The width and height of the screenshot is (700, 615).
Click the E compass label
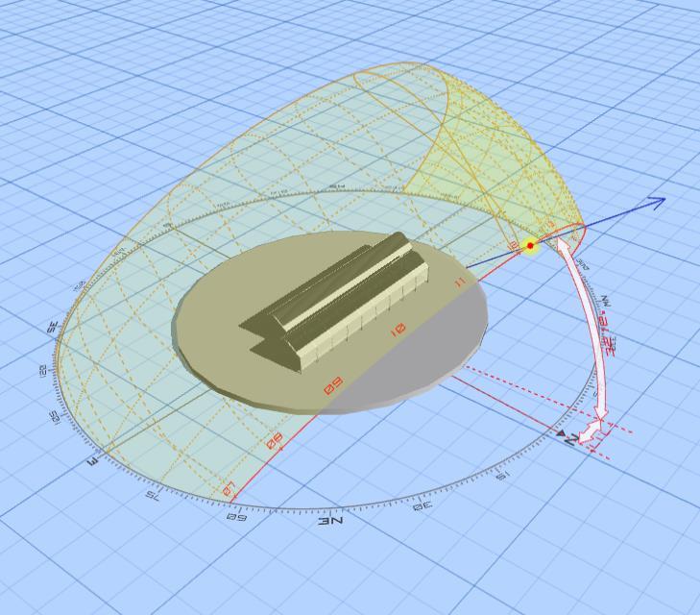(x=94, y=460)
